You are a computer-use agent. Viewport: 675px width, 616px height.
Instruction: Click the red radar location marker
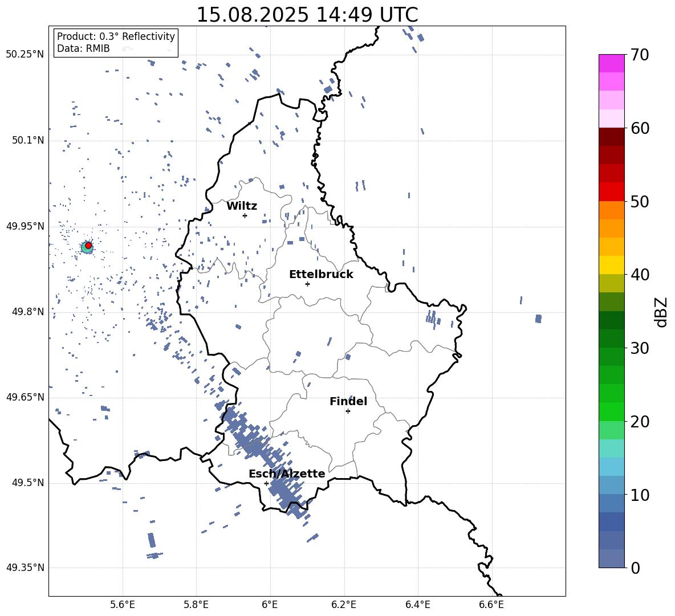88,246
